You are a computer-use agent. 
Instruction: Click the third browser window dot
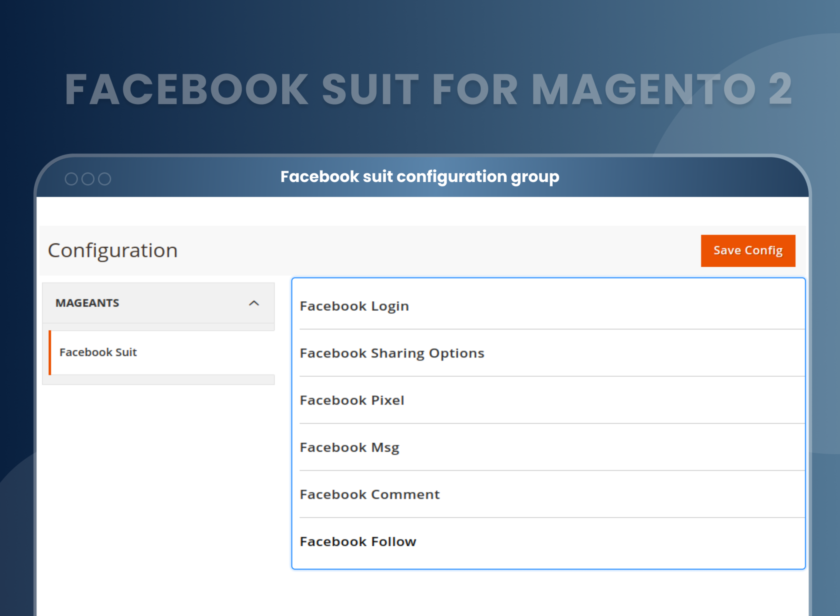point(105,179)
